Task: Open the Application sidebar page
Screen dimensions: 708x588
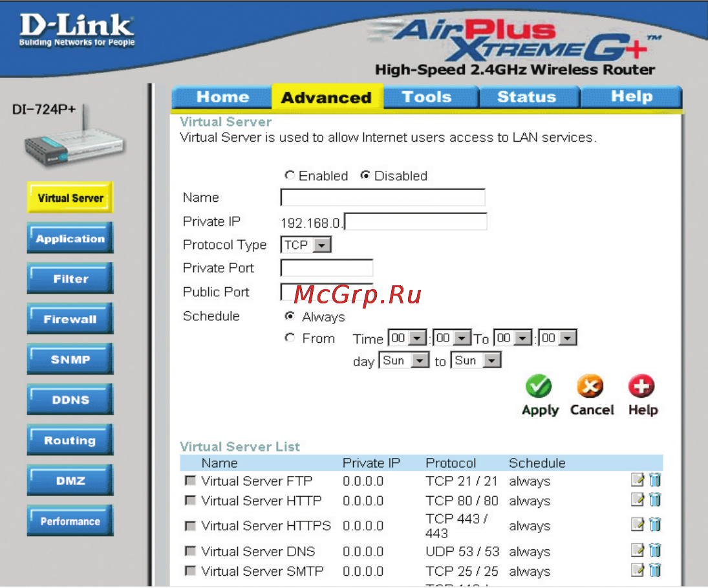Action: (70, 238)
